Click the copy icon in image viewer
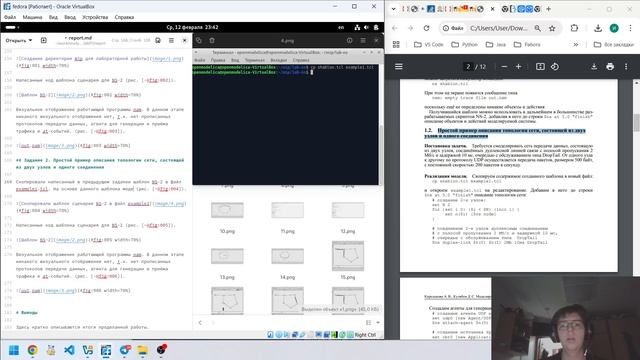This screenshot has height=360, width=640. 199,40
